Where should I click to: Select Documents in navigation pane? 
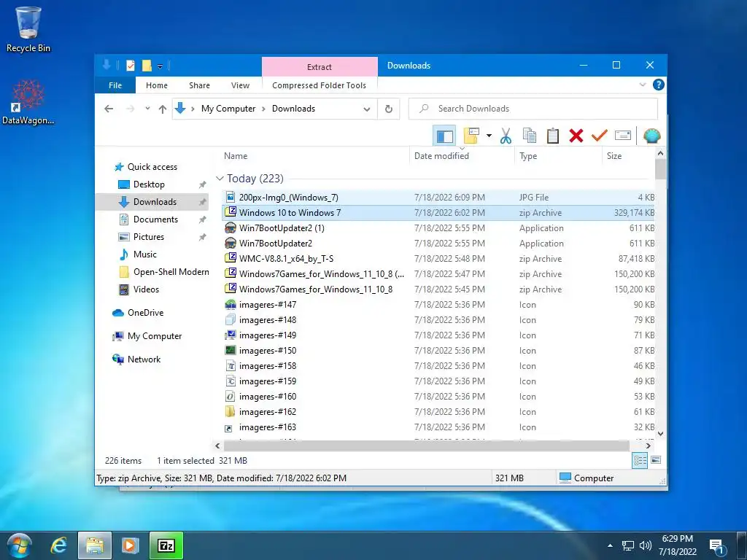pos(155,219)
